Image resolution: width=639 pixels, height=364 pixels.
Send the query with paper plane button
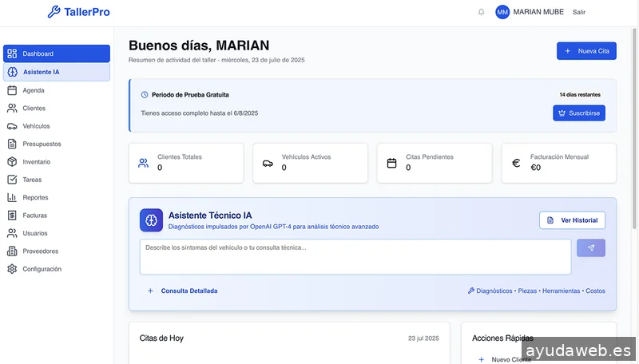[591, 248]
